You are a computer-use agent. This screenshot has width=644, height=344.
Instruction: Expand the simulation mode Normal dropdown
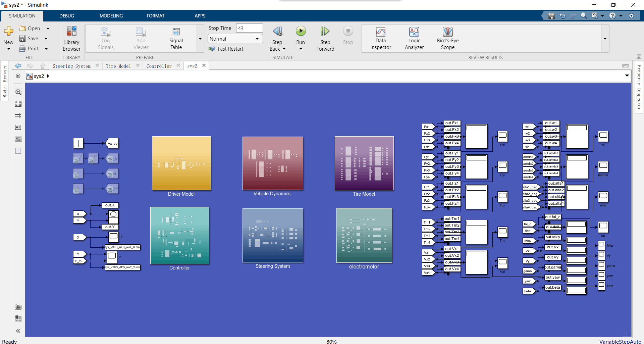235,39
